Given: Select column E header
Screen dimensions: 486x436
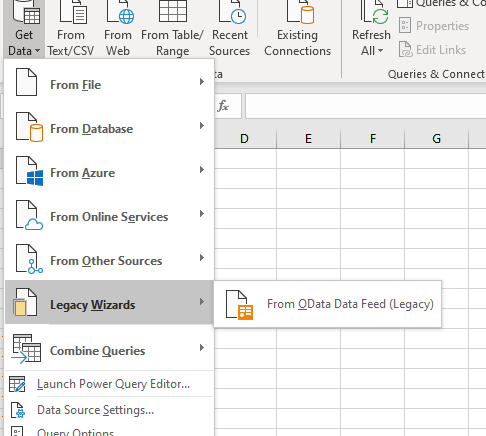Looking at the screenshot, I should [x=308, y=138].
